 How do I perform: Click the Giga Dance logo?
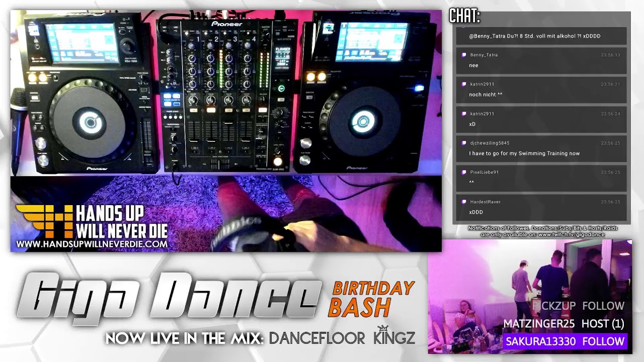(169, 298)
